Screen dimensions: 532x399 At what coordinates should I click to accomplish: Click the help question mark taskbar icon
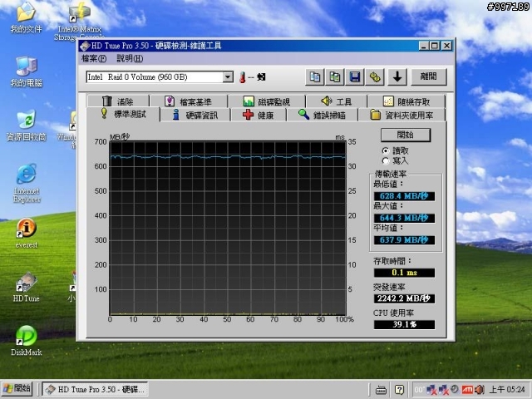pos(399,390)
